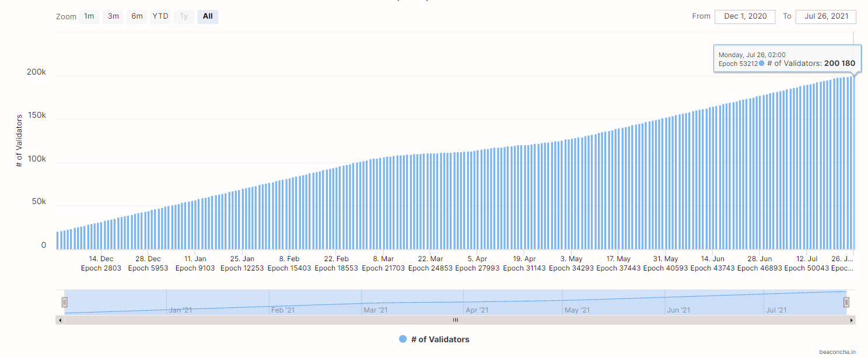The height and width of the screenshot is (358, 868).
Task: Toggle the # of Validators legend series
Action: [x=434, y=339]
